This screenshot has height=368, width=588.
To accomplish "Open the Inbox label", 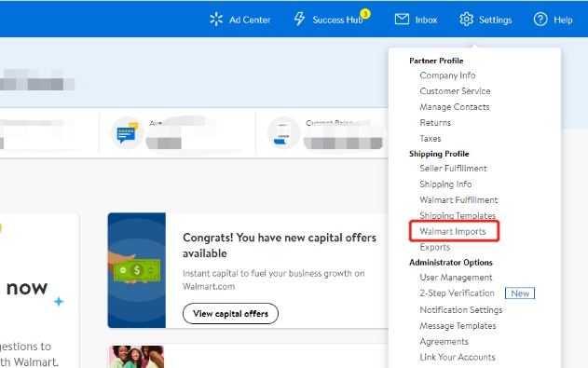I will click(426, 20).
